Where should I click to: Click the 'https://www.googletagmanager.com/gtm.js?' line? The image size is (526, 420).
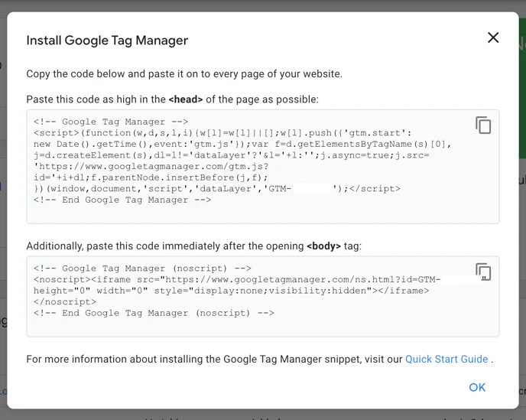(x=151, y=167)
